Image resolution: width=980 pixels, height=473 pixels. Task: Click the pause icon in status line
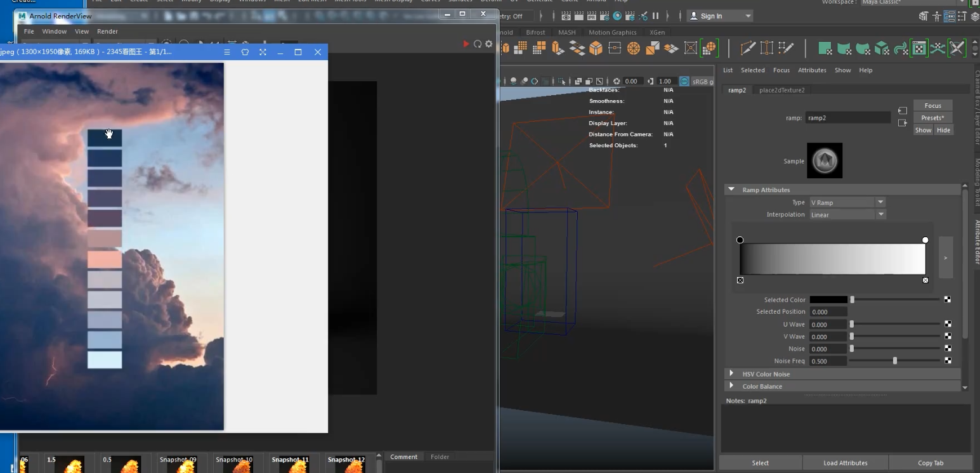(x=655, y=16)
